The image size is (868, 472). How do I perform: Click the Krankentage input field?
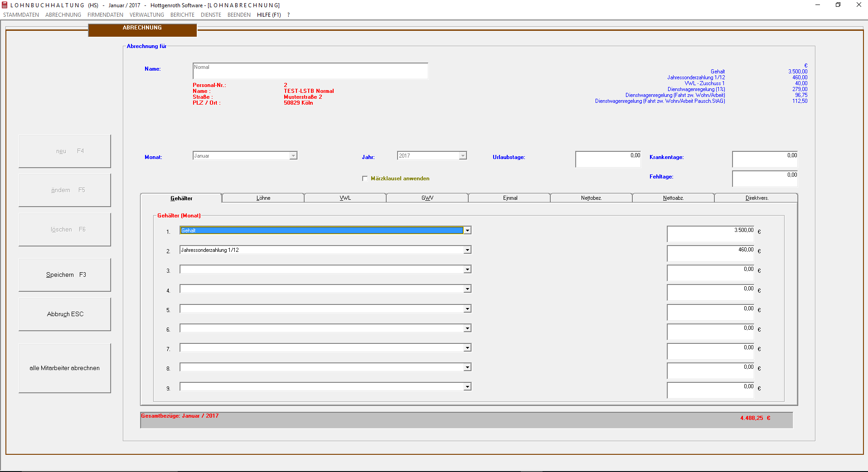(x=765, y=159)
